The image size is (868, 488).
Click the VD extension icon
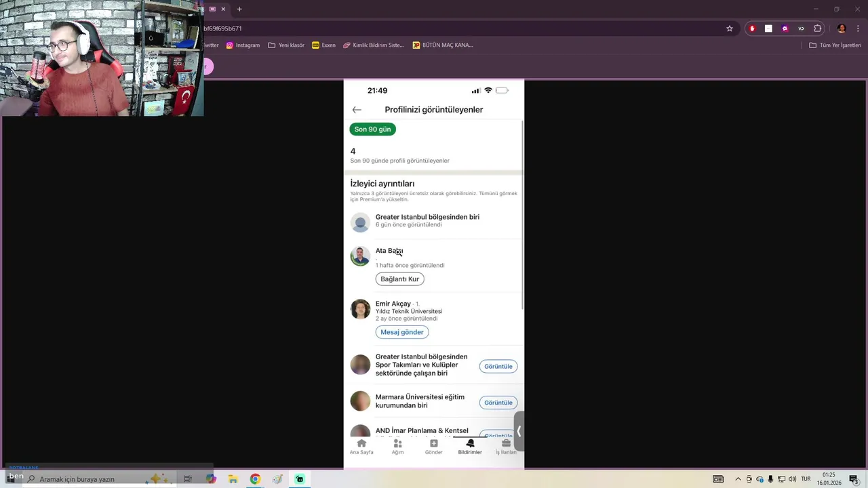pos(801,28)
